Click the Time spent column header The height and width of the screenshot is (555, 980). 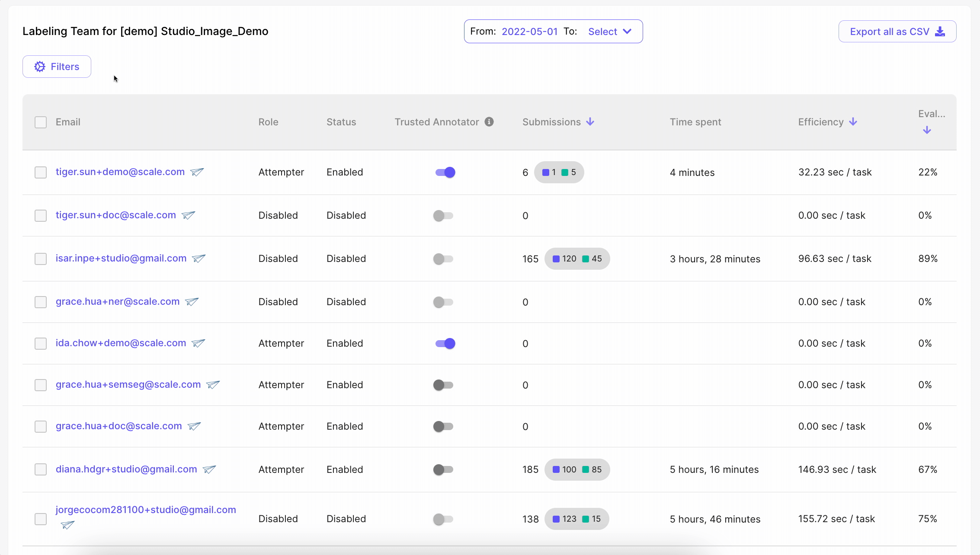pyautogui.click(x=695, y=122)
